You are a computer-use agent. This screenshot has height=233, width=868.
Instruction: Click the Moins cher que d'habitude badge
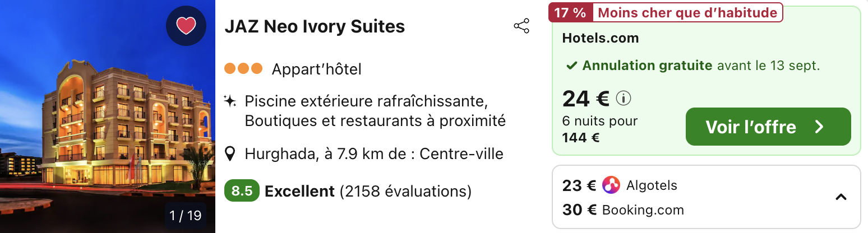tap(686, 12)
